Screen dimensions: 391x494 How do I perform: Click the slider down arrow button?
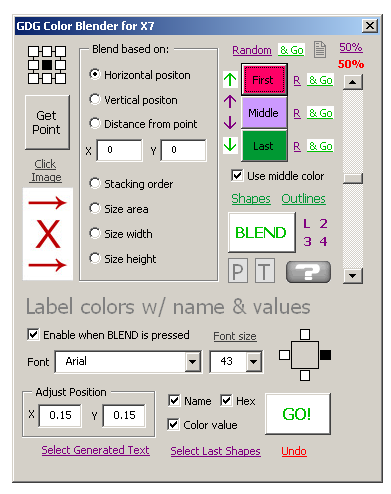pyautogui.click(x=353, y=276)
